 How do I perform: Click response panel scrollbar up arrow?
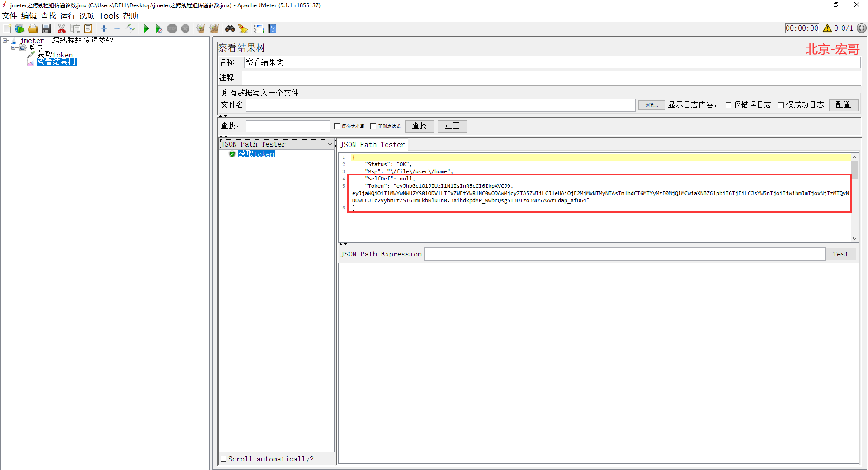[854, 157]
